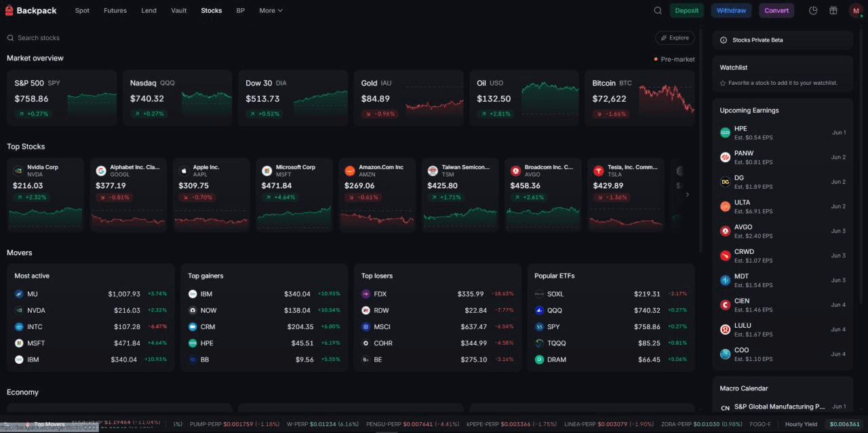Click the SOXL icon in Popular ETFs
Viewport: 868px width, 433px height.
[540, 294]
